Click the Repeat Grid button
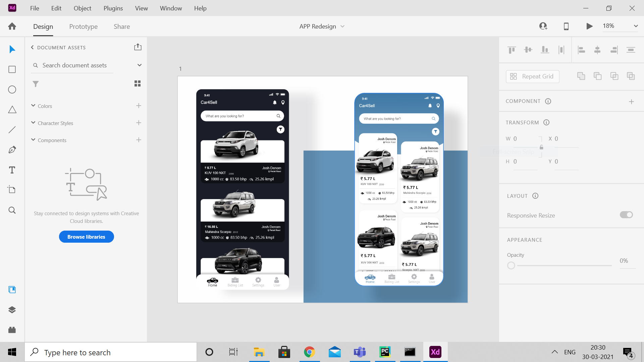Viewport: 644px width, 362px height. pos(532,76)
